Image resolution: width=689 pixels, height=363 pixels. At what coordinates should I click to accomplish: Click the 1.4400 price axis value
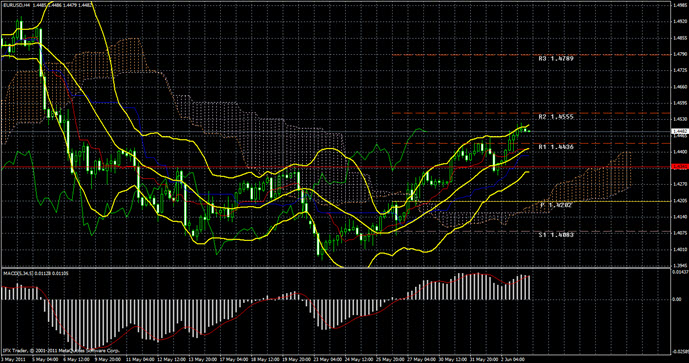pos(679,152)
